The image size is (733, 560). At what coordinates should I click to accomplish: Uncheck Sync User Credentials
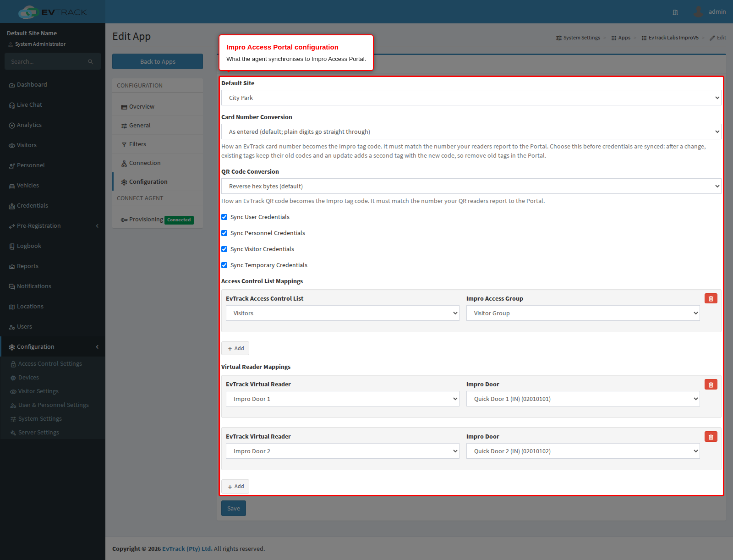(224, 217)
